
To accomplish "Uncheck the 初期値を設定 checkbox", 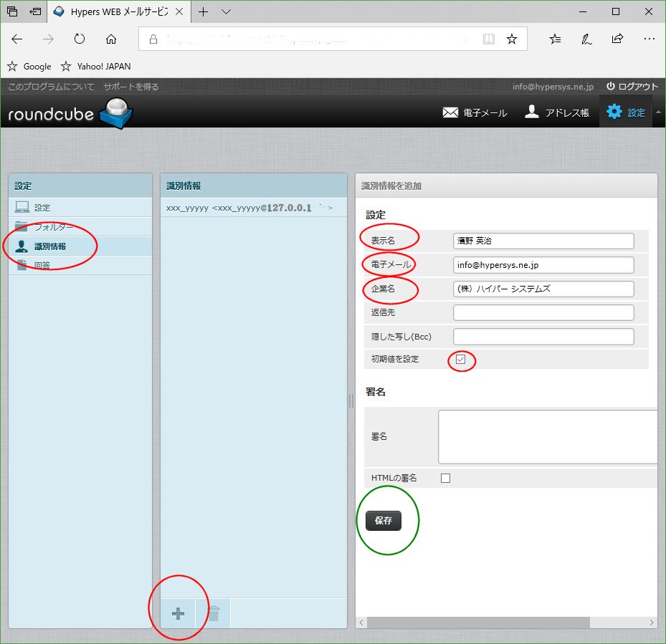I will point(461,360).
